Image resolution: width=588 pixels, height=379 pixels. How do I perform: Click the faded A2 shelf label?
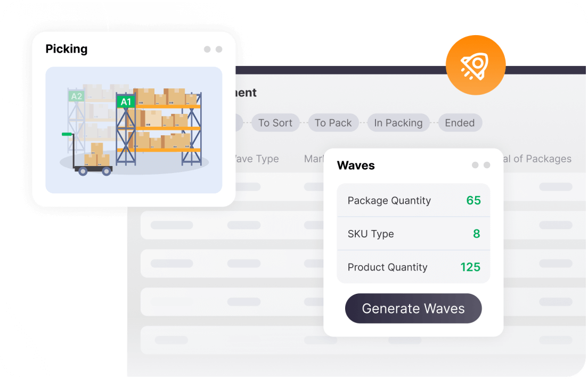(77, 96)
